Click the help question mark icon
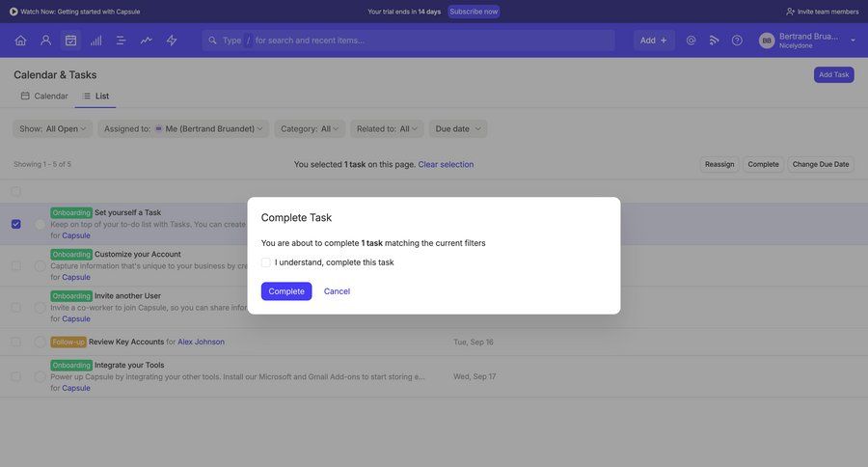The width and height of the screenshot is (868, 467). pyautogui.click(x=737, y=41)
